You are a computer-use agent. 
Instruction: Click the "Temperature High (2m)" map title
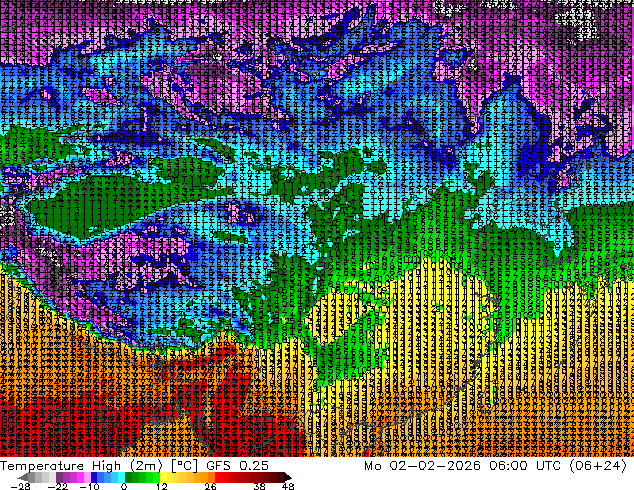(x=81, y=466)
